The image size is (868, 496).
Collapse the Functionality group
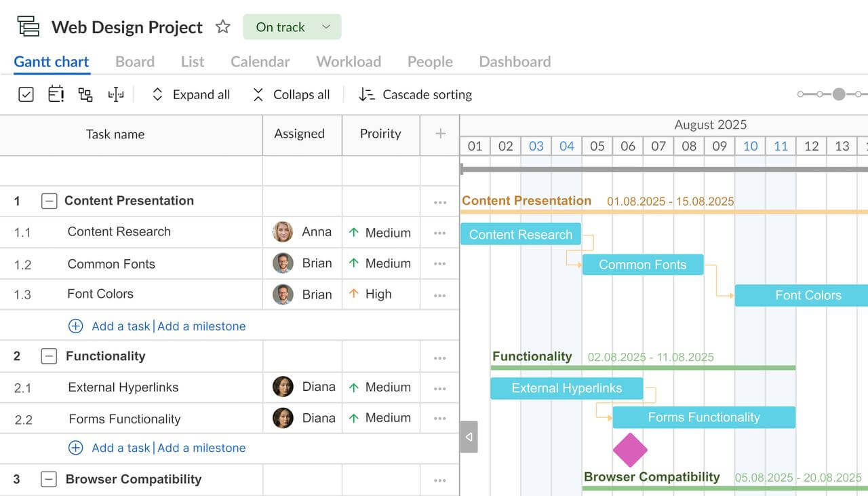pyautogui.click(x=49, y=356)
